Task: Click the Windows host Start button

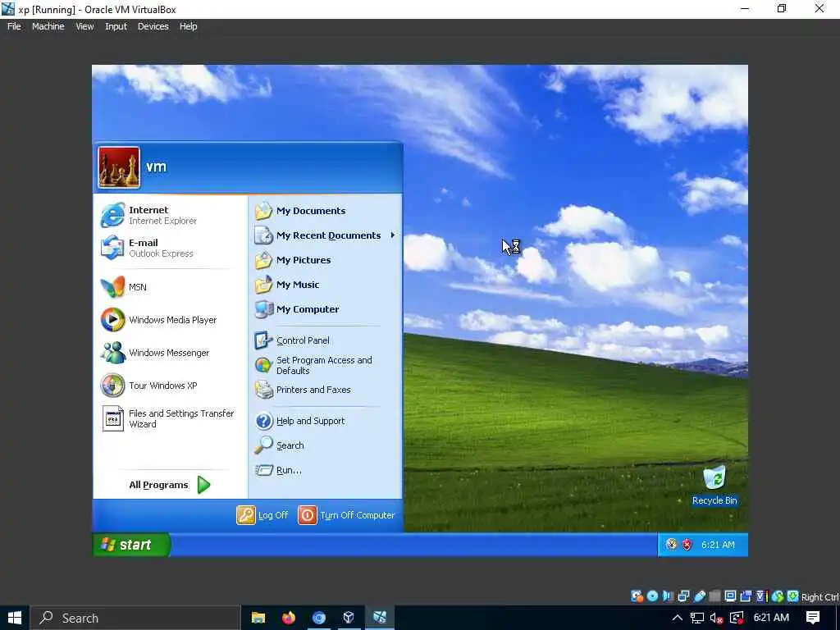Action: coord(15,618)
